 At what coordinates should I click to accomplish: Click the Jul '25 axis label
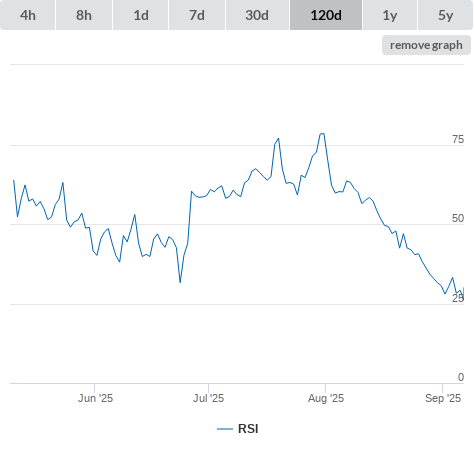[209, 398]
